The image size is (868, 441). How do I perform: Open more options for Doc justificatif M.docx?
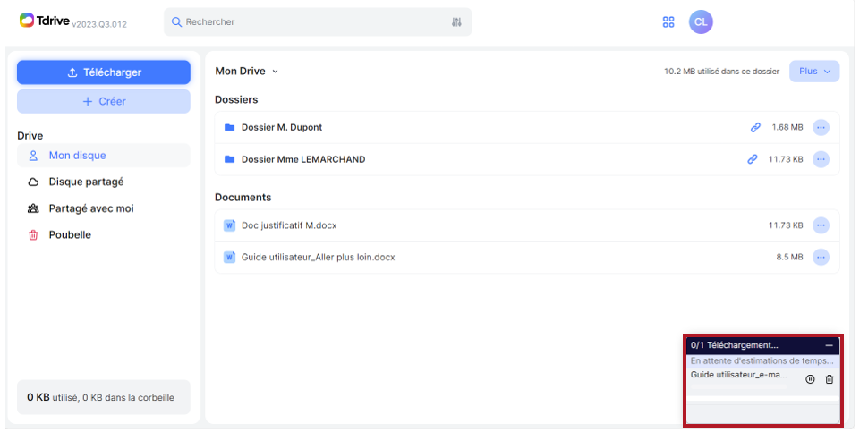tap(821, 225)
